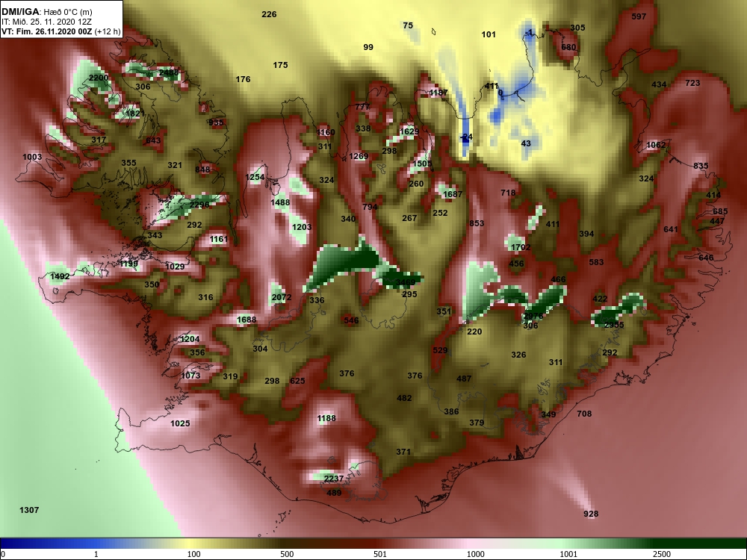Select the 1029 value label

tap(175, 267)
